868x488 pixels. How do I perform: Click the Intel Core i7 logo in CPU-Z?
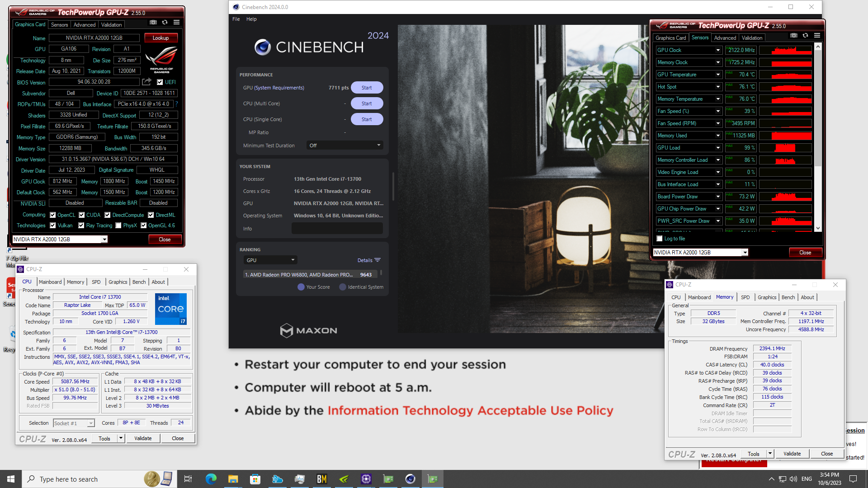pyautogui.click(x=171, y=309)
